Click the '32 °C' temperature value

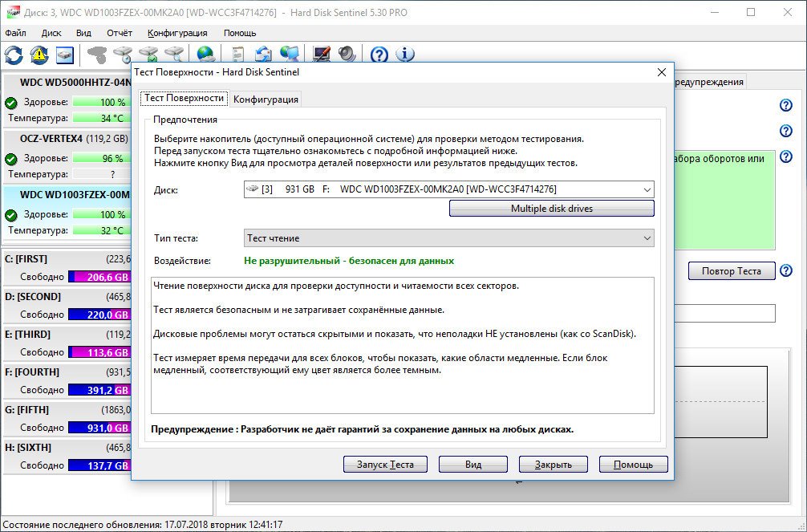pyautogui.click(x=112, y=231)
